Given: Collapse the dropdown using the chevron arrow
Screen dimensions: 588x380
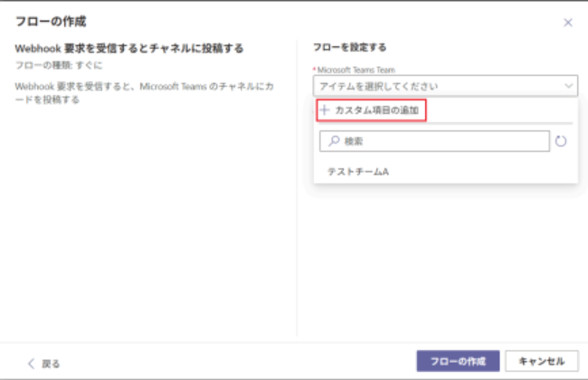Looking at the screenshot, I should 567,86.
